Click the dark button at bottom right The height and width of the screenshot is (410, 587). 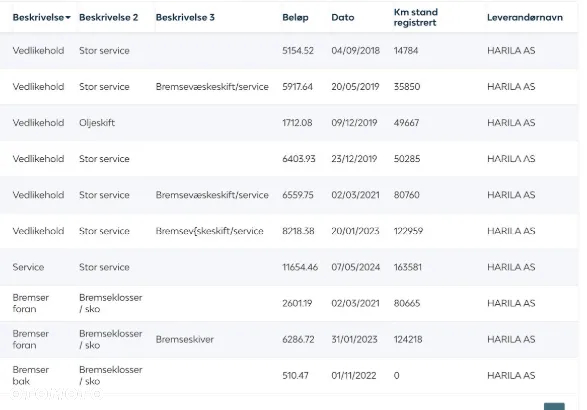pos(554,406)
